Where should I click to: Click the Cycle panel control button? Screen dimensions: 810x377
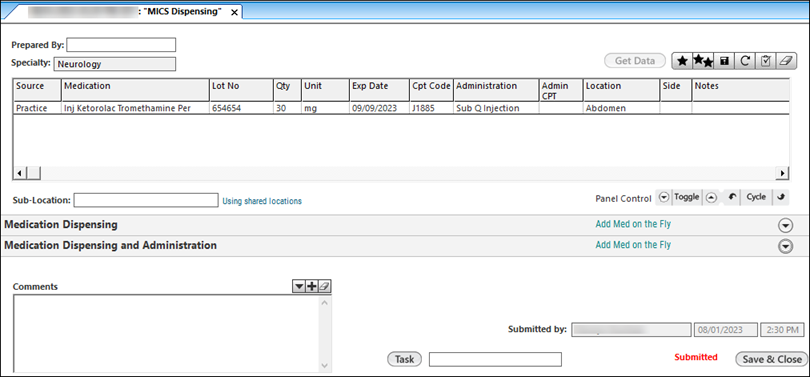point(756,197)
